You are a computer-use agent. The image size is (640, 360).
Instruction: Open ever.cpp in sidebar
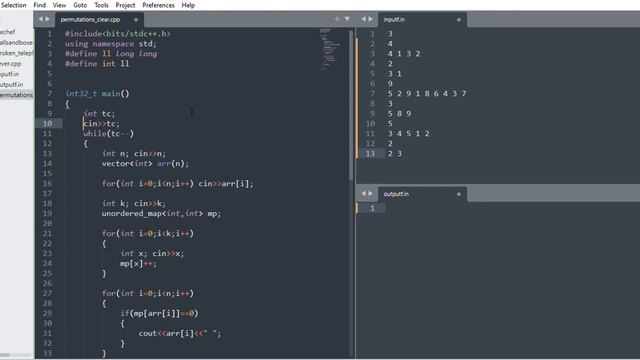click(x=11, y=64)
